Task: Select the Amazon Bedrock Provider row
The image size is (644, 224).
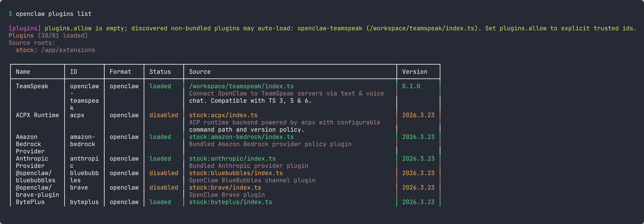Action: [x=30, y=144]
